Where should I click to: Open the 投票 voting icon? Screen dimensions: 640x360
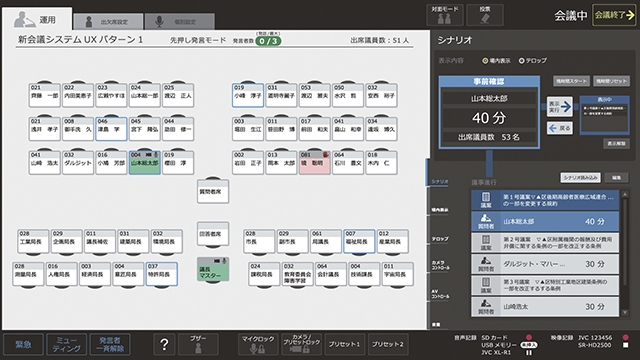pyautogui.click(x=485, y=15)
